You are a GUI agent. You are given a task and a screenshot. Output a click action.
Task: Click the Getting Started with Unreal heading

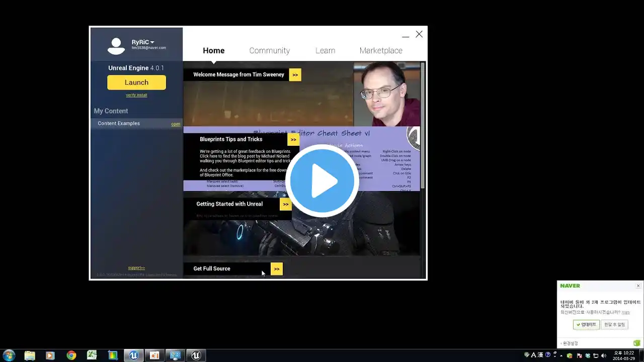pyautogui.click(x=229, y=204)
